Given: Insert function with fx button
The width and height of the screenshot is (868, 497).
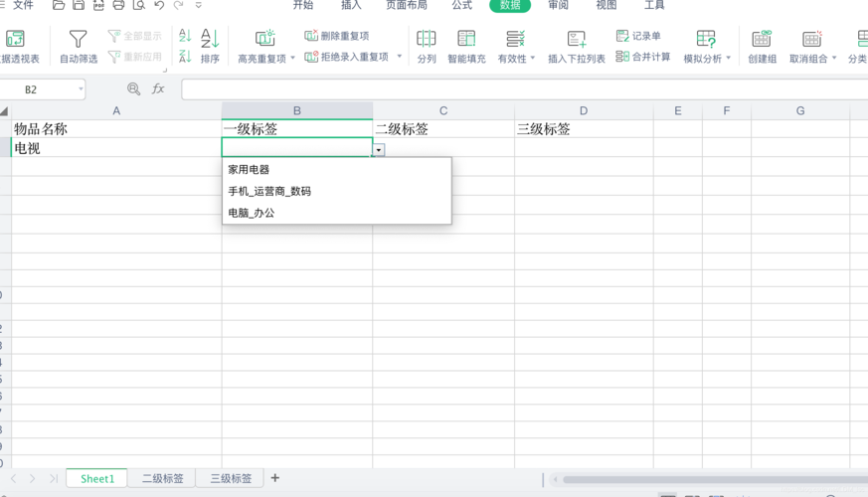Looking at the screenshot, I should pos(158,88).
